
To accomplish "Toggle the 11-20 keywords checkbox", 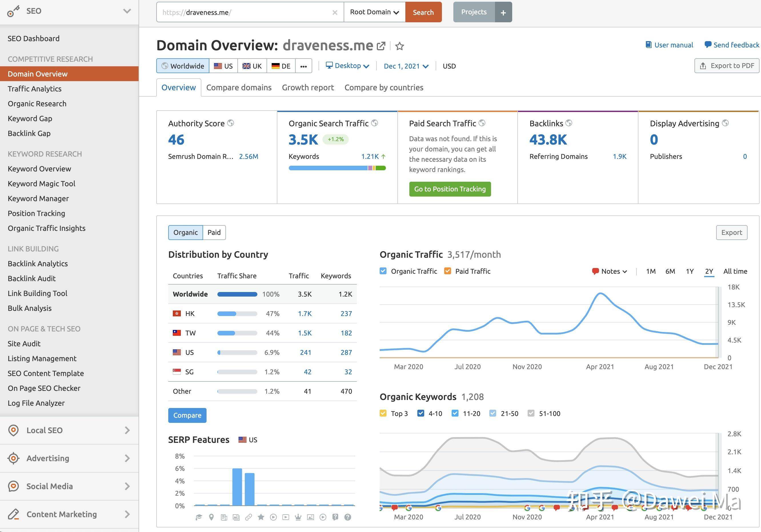I will (455, 413).
